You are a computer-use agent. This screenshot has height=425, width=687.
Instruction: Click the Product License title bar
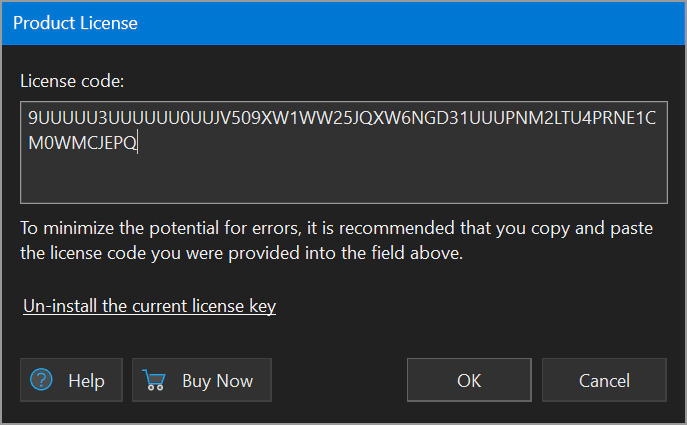[x=400, y=22]
